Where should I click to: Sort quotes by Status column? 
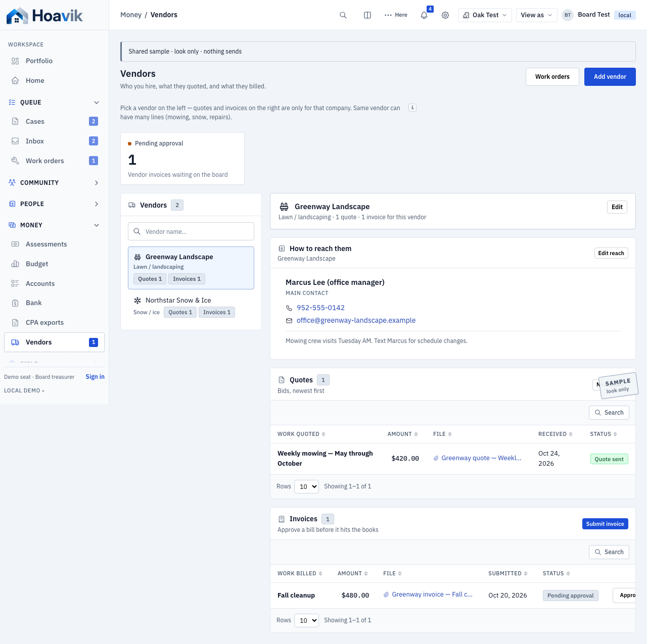(604, 434)
